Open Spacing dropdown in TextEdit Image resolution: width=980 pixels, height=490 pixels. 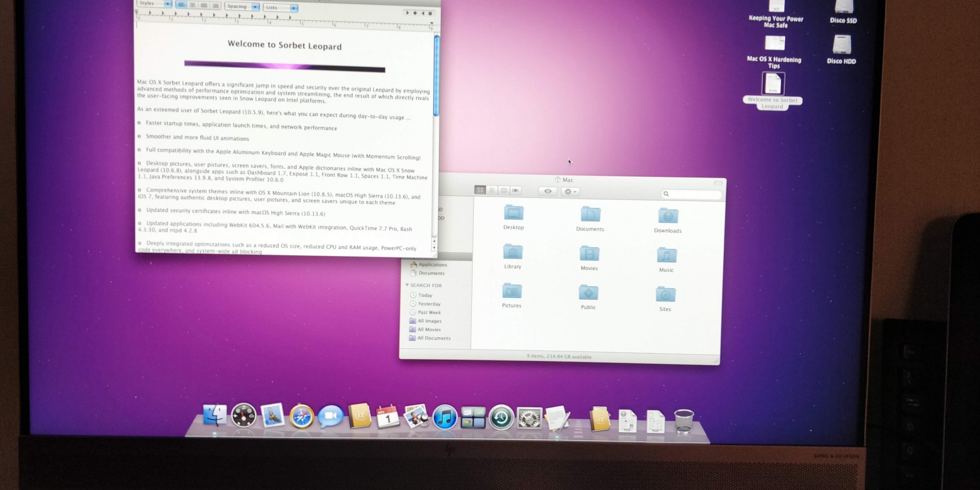pos(242,6)
